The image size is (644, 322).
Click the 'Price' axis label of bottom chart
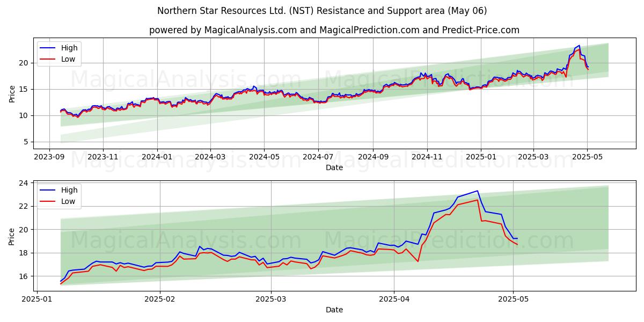[12, 236]
